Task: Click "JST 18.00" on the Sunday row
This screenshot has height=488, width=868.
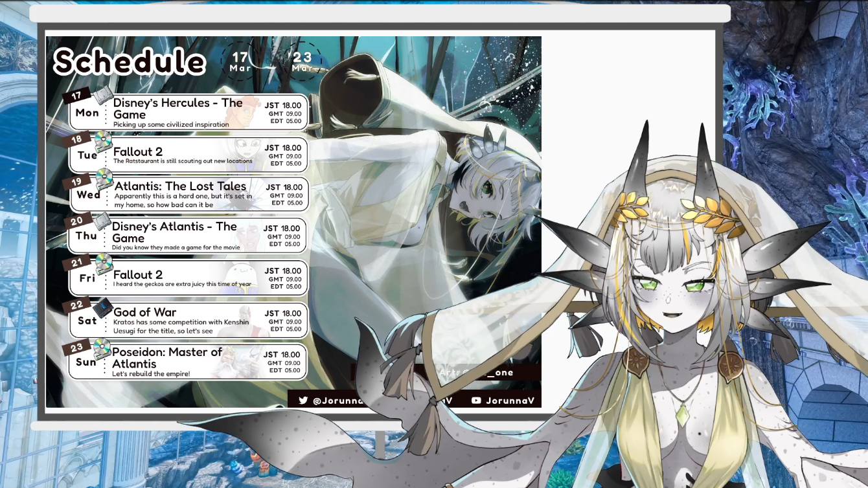Action: point(282,355)
